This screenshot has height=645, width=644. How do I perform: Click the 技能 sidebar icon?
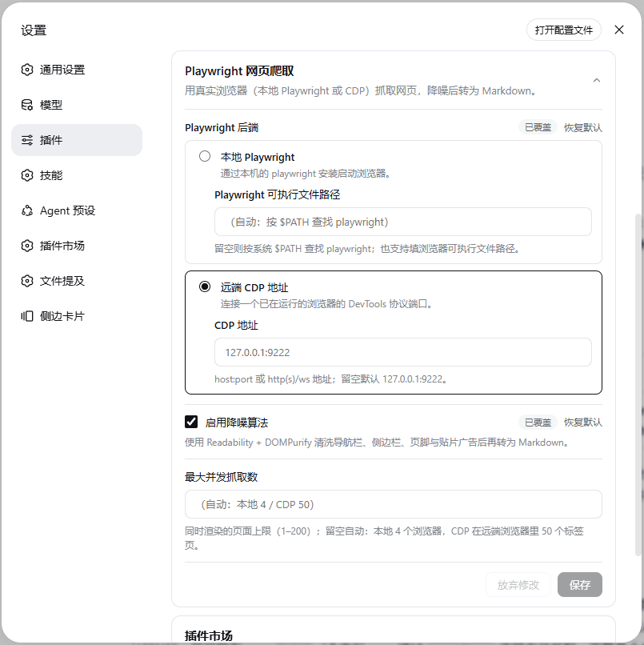[27, 175]
